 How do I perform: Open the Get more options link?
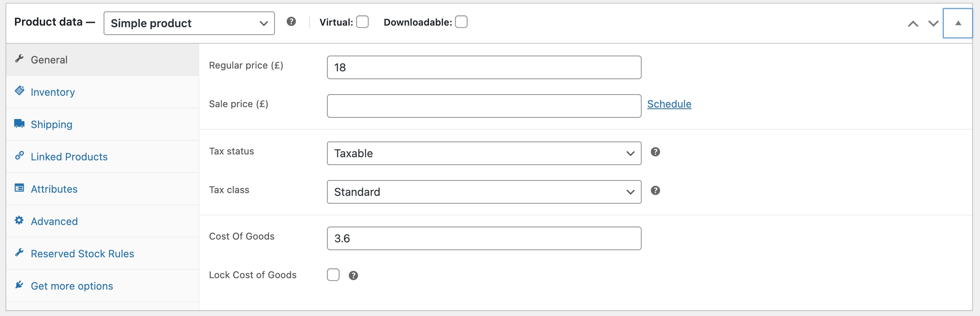point(72,286)
